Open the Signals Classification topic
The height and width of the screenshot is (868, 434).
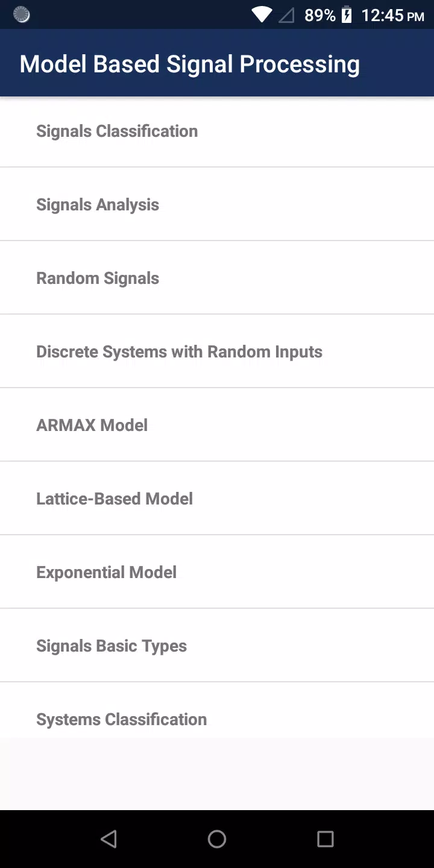[217, 131]
